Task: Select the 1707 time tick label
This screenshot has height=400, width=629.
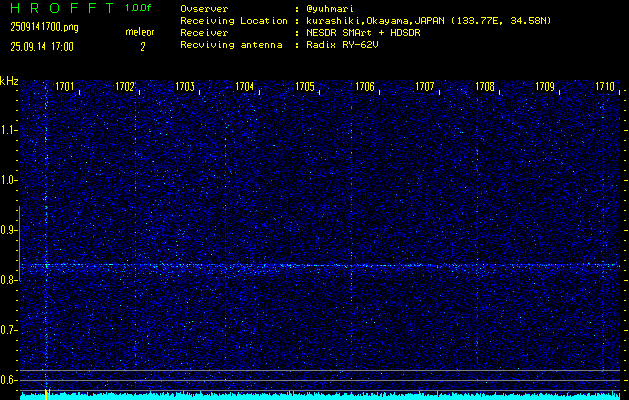Action: click(x=425, y=86)
